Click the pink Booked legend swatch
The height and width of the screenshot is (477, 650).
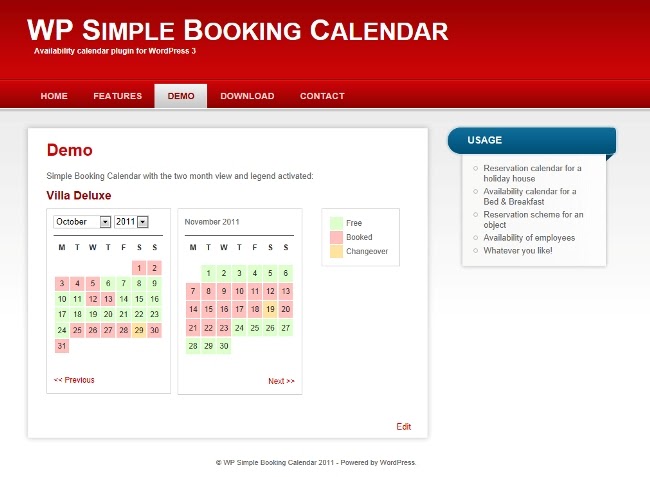[x=336, y=237]
